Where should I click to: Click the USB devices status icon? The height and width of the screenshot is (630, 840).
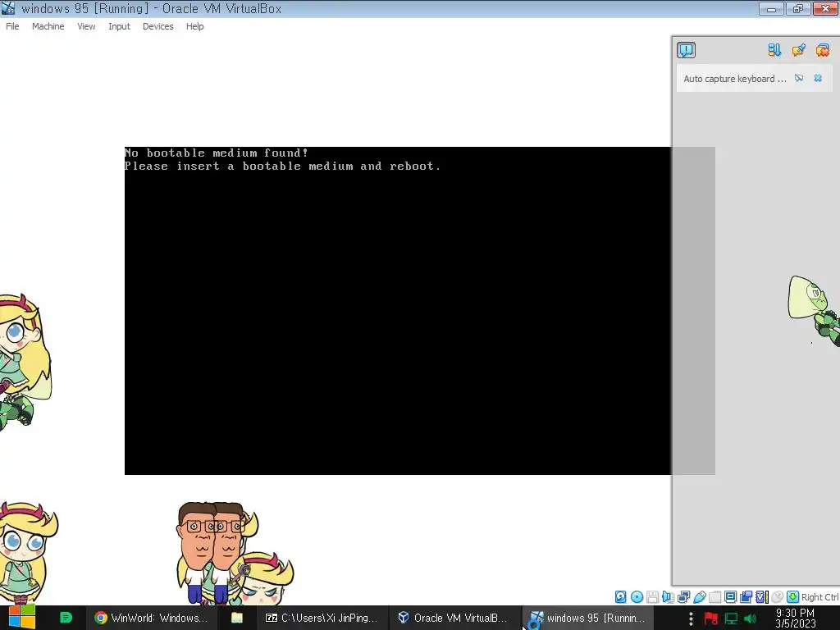click(699, 597)
